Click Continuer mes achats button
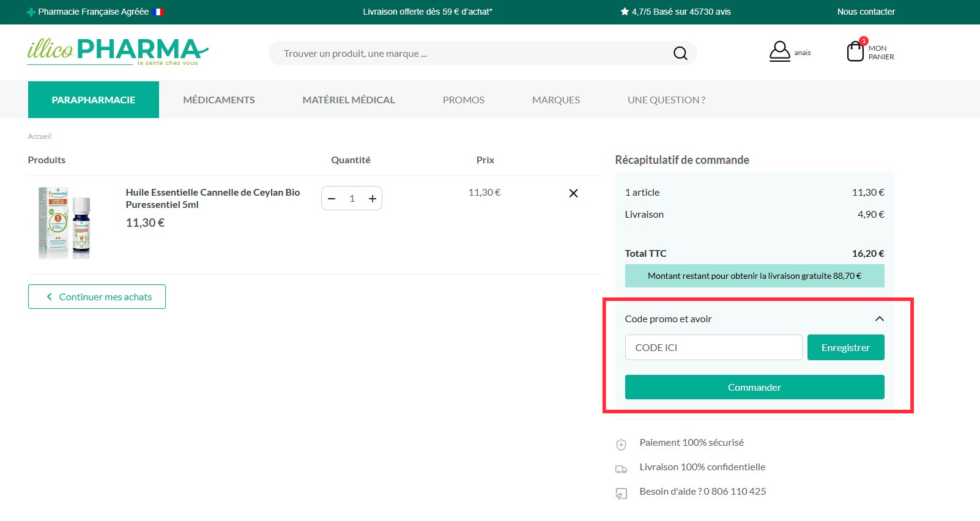This screenshot has height=521, width=980. [97, 297]
